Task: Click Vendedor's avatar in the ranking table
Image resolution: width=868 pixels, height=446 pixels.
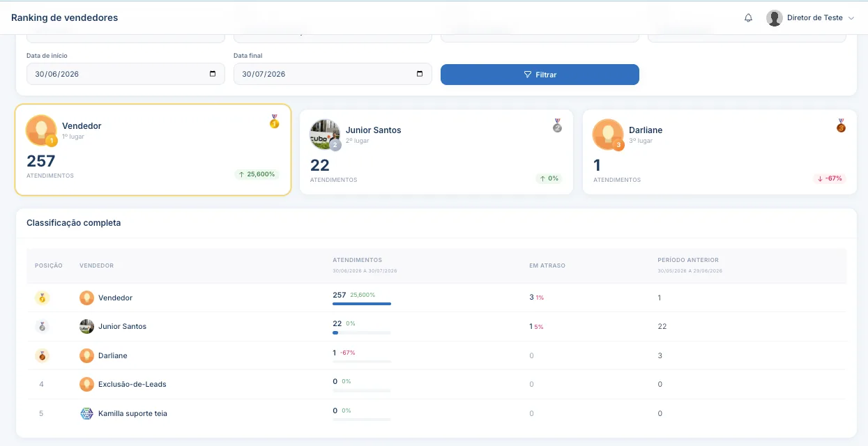Action: click(x=86, y=298)
